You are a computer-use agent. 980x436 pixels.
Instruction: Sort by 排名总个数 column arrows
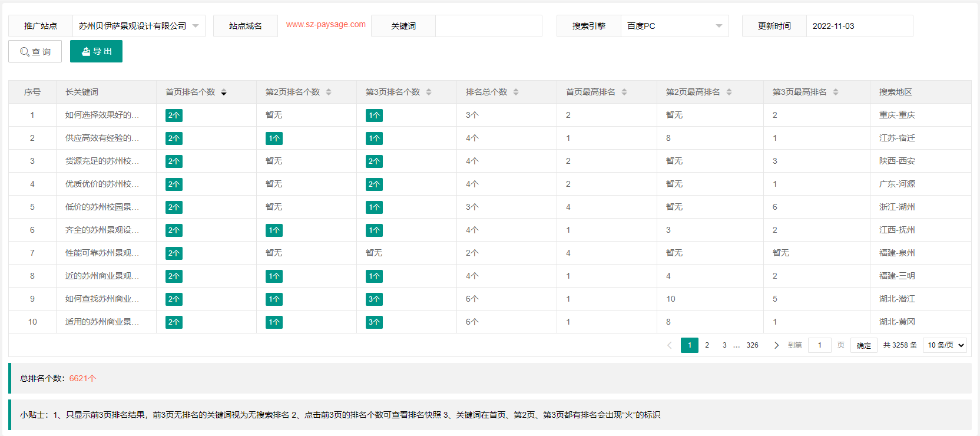(516, 93)
